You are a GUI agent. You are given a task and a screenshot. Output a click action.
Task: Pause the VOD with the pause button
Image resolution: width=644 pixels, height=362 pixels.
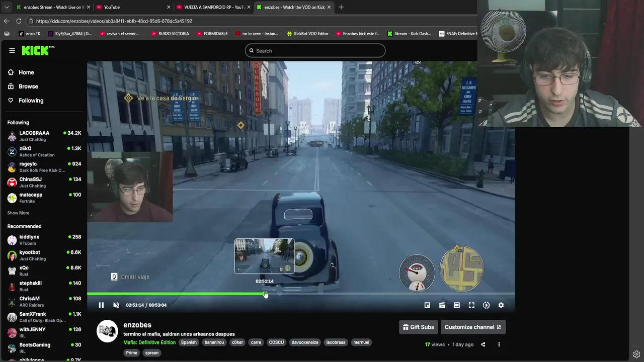101,305
